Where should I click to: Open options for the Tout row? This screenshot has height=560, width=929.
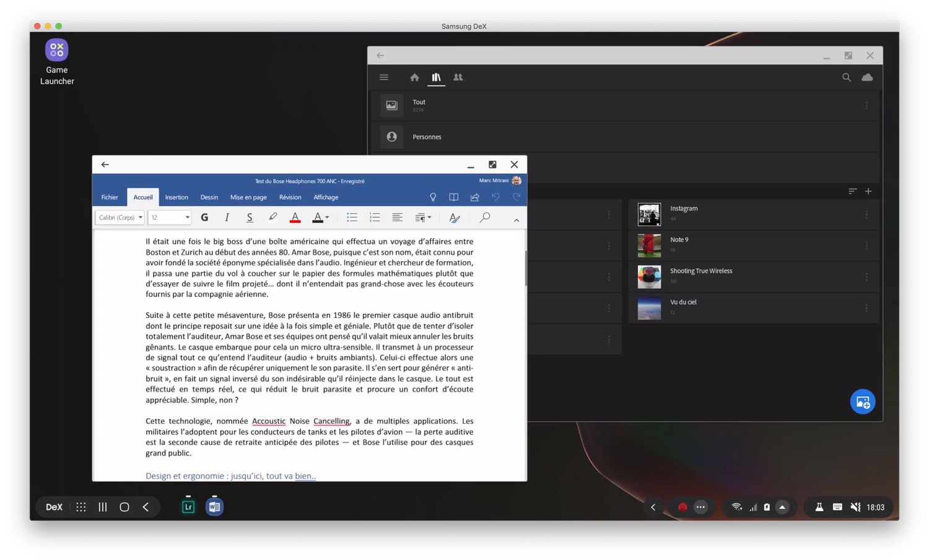[x=866, y=106]
